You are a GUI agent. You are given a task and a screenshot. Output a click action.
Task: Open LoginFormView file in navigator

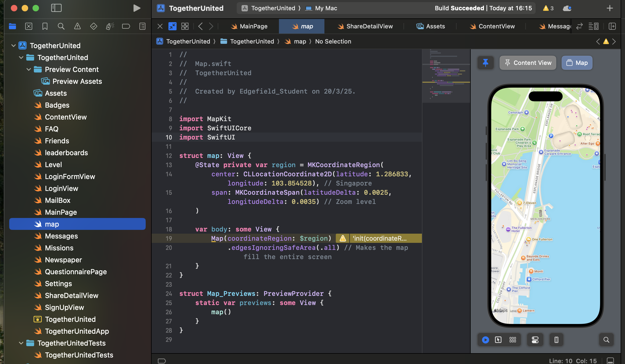point(70,177)
